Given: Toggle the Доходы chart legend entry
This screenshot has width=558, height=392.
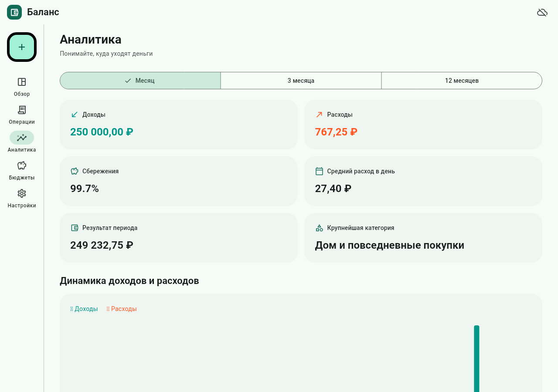Looking at the screenshot, I should (x=84, y=309).
